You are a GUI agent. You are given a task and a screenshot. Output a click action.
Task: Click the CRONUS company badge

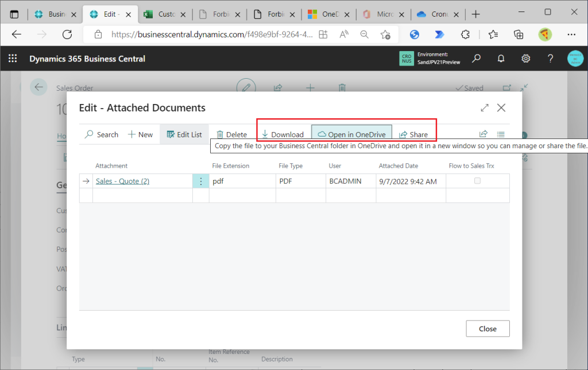407,59
